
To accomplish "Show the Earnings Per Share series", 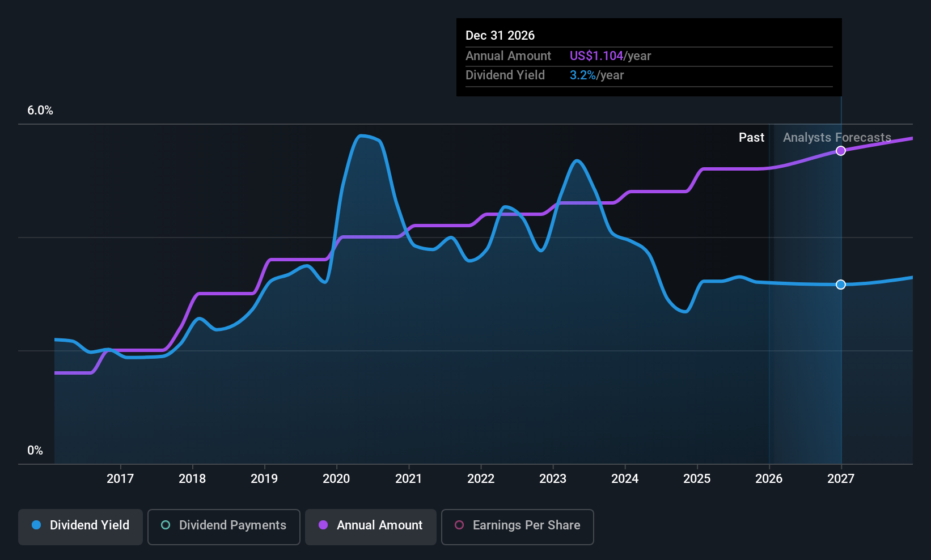I will coord(517,527).
